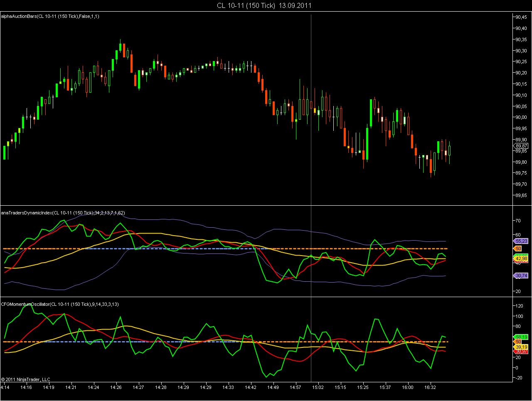Click the 14:21 time axis label
The height and width of the screenshot is (401, 532).
coord(71,387)
